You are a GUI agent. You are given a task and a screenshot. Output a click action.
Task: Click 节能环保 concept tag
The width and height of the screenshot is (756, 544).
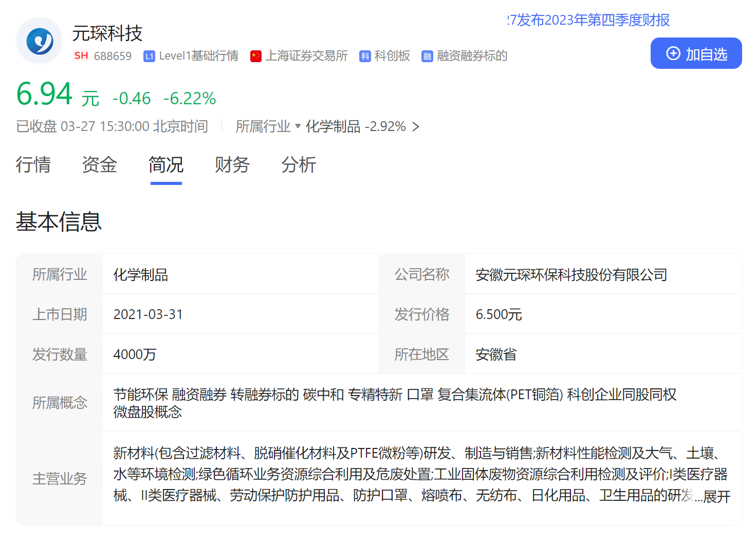pos(141,395)
